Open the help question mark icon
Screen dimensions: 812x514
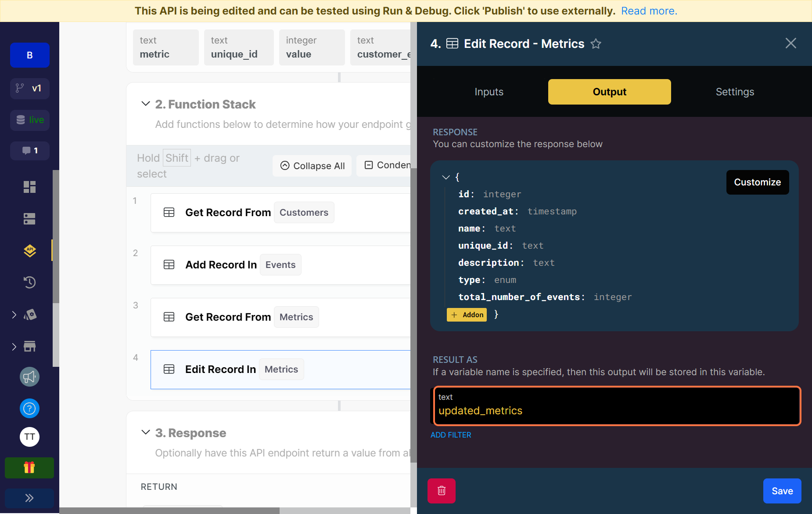pyautogui.click(x=29, y=409)
